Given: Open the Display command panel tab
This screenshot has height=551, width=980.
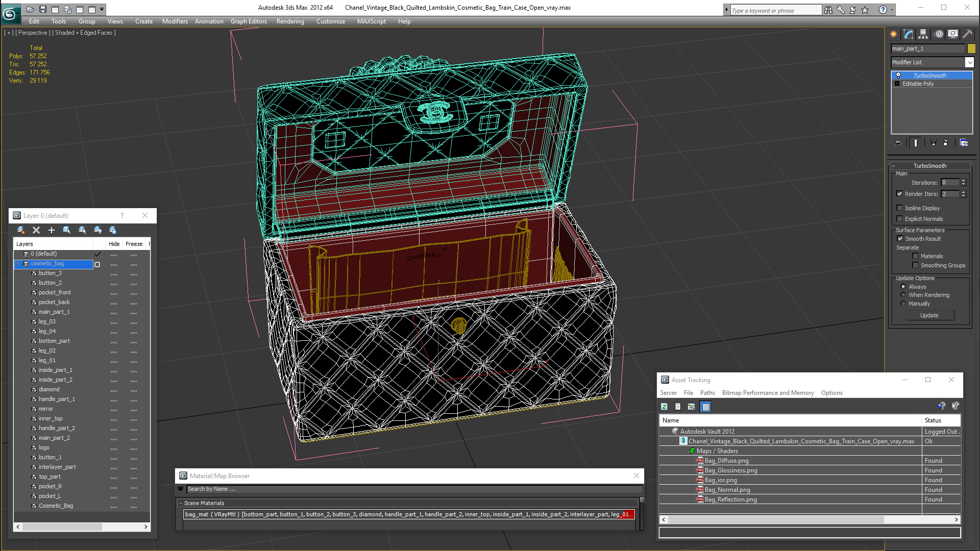Looking at the screenshot, I should click(x=953, y=34).
